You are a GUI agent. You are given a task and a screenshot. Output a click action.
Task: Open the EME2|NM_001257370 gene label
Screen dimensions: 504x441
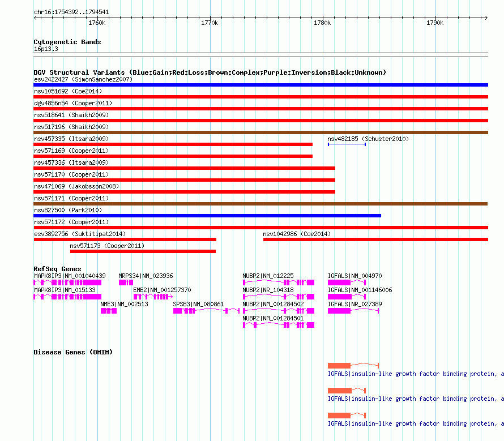(162, 290)
